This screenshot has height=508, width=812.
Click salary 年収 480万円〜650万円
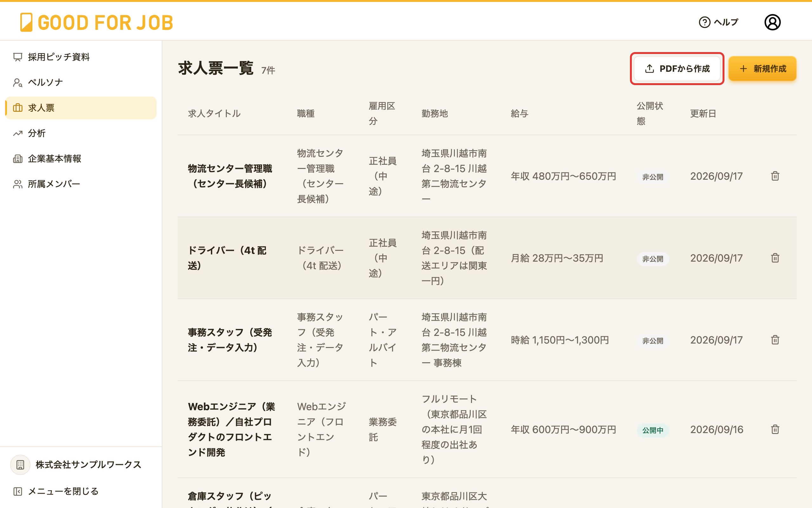563,176
